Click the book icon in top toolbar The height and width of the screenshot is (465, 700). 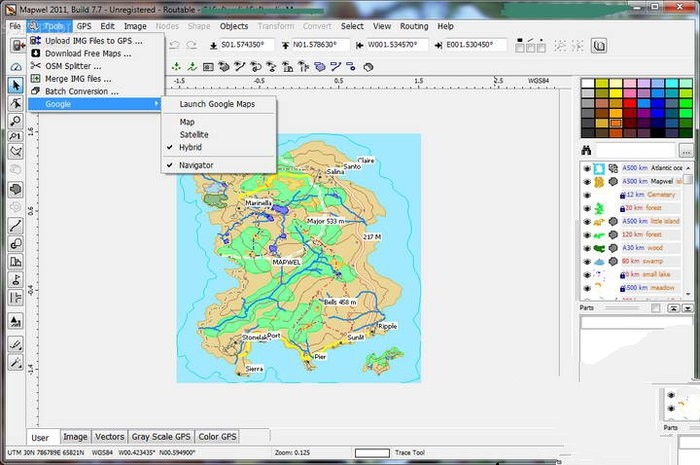(x=599, y=46)
